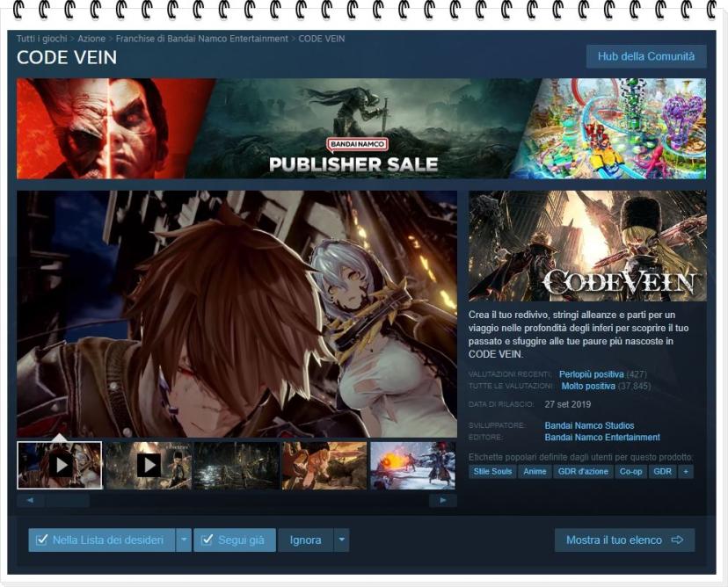This screenshot has width=728, height=587.
Task: Click left arrow of thumbnail strip
Action: pyautogui.click(x=31, y=501)
